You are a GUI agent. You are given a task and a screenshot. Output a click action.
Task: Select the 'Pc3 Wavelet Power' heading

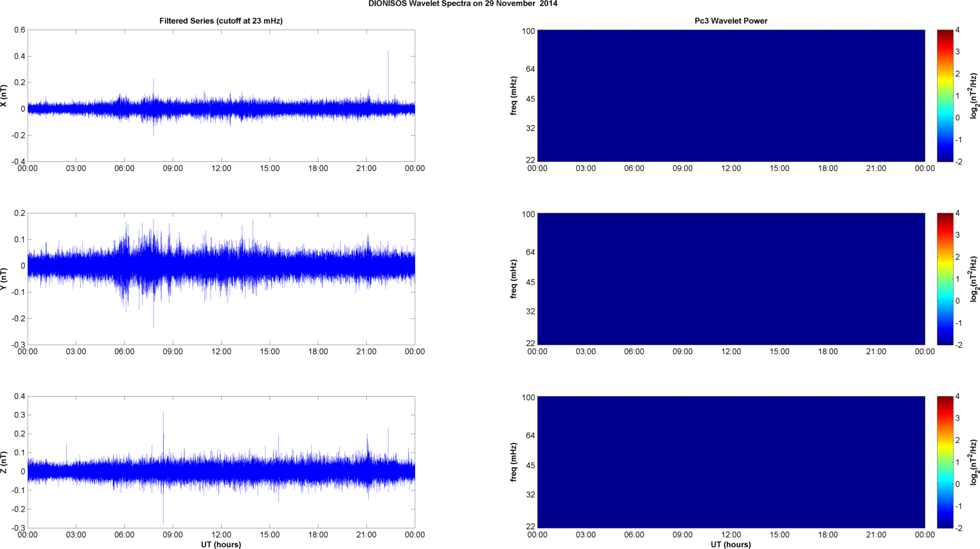[731, 21]
